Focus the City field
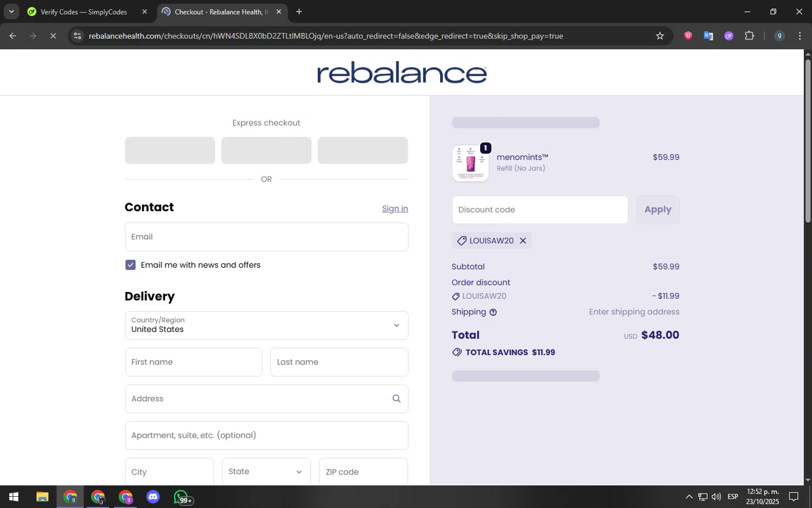The width and height of the screenshot is (812, 508). [x=169, y=472]
